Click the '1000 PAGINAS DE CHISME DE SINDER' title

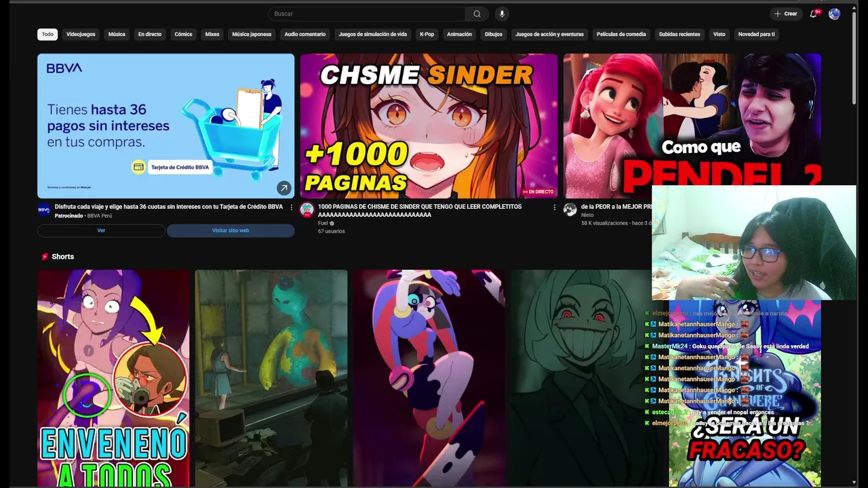coord(420,210)
